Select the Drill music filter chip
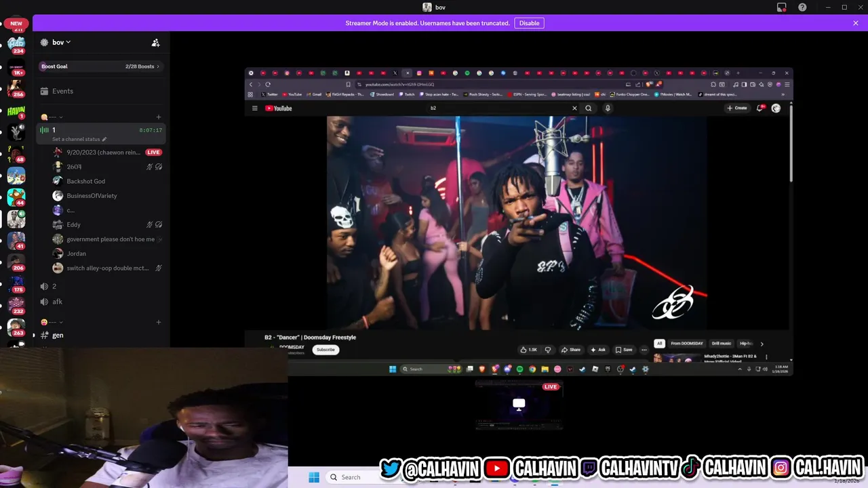868x488 pixels. pyautogui.click(x=722, y=344)
